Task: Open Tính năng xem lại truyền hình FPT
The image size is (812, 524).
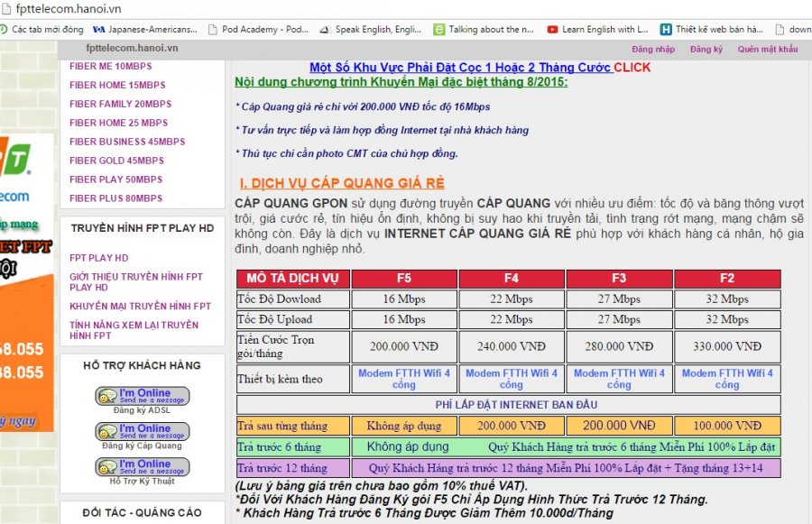Action: [134, 330]
